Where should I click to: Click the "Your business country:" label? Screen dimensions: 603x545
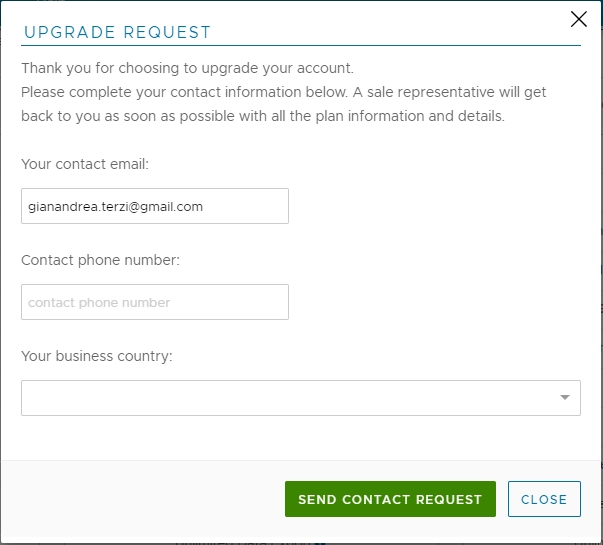click(97, 356)
